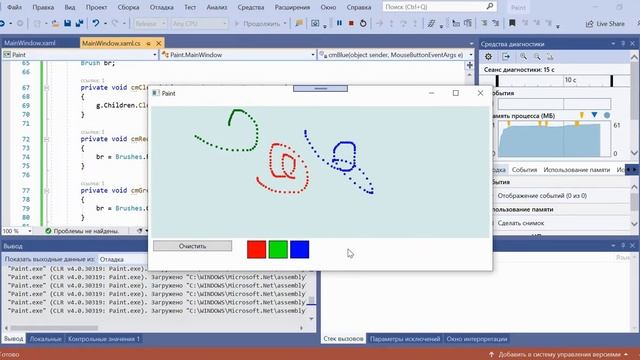Collapse the cmClear method at line 67
Viewport: 640px width, 360px height.
47,88
